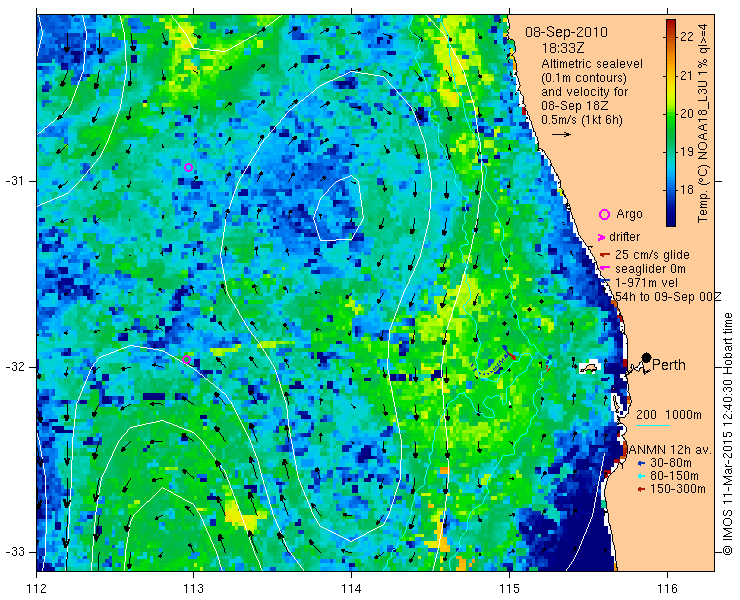Screen dimensions: 740x600
Task: Click the 19 label on the colour bar
Action: point(688,152)
